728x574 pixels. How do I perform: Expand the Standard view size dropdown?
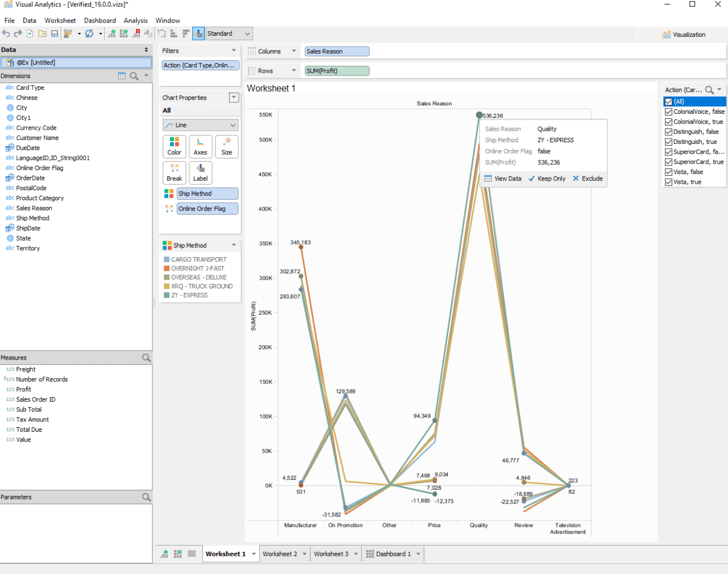(247, 33)
